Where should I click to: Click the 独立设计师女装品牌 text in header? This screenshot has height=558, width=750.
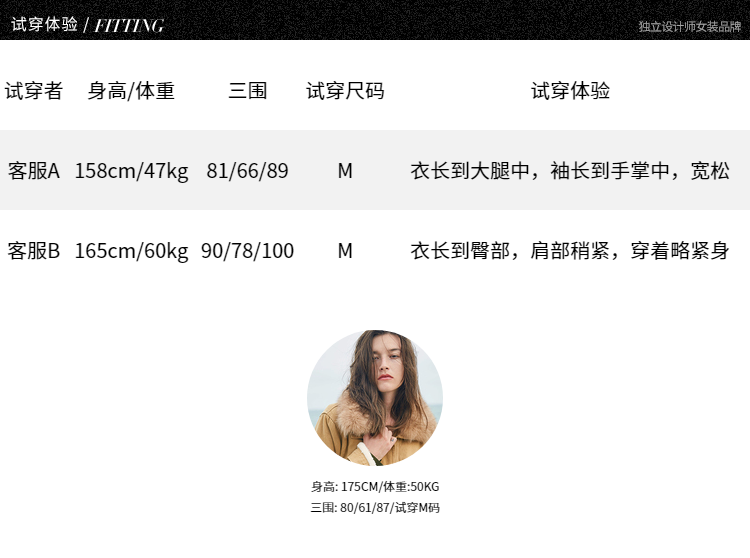click(690, 26)
